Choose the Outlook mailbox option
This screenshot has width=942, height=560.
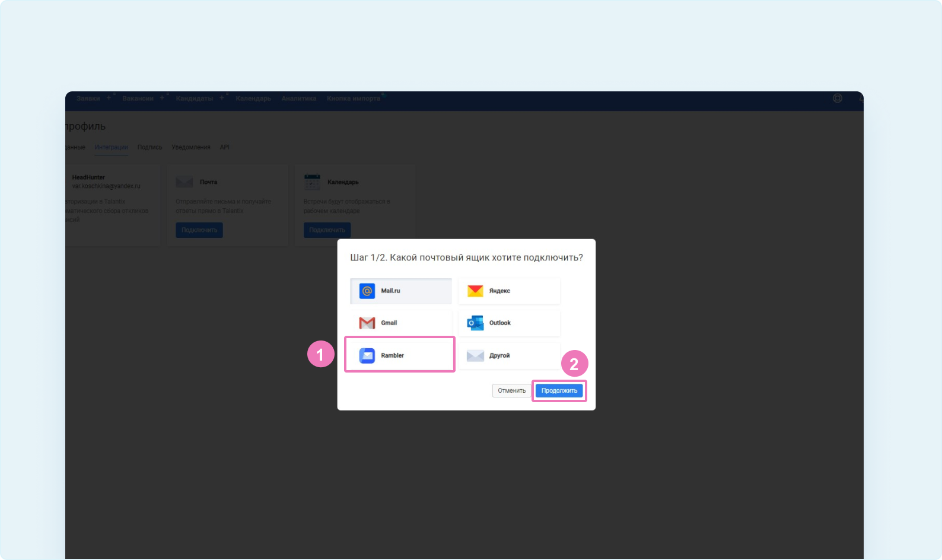coord(509,323)
